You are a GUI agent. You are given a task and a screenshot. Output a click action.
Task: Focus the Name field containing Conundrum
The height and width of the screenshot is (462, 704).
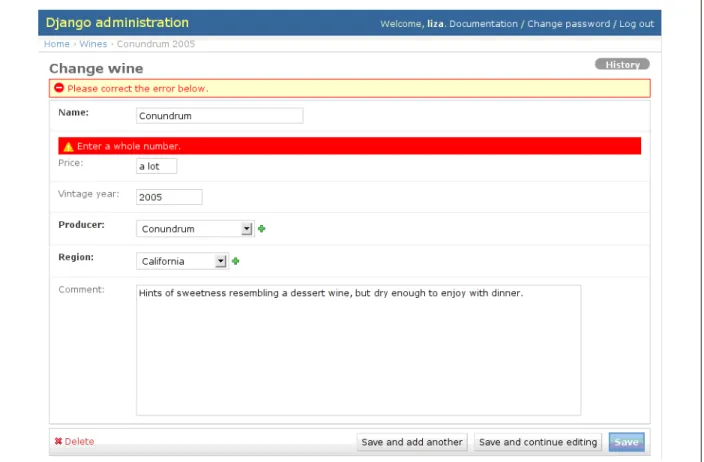click(x=220, y=116)
